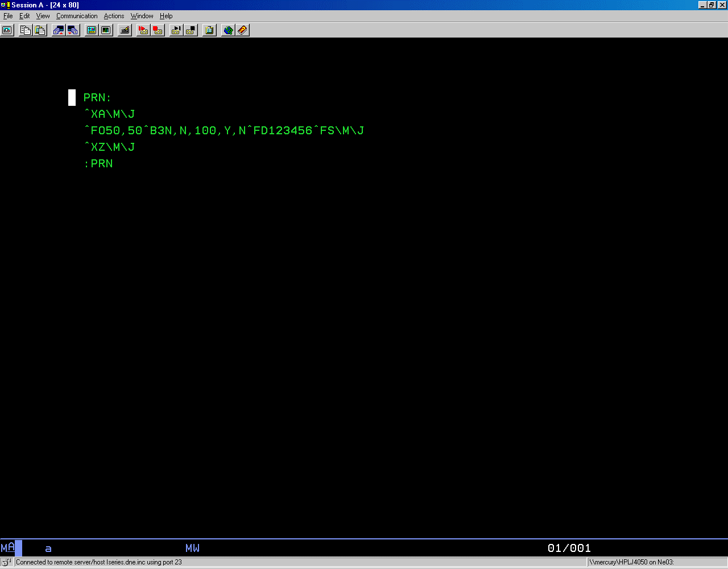Open the Color mapping icon
The width and height of the screenshot is (728, 569).
(106, 30)
